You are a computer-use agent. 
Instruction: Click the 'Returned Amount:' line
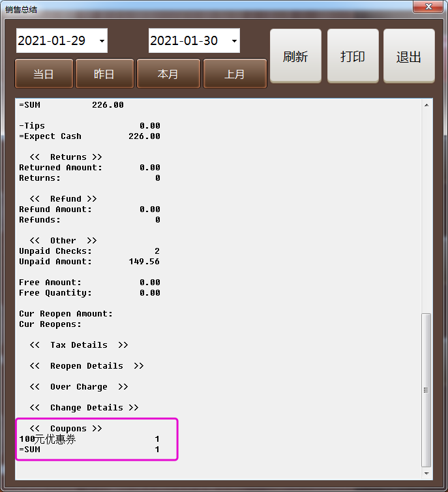[89, 168]
